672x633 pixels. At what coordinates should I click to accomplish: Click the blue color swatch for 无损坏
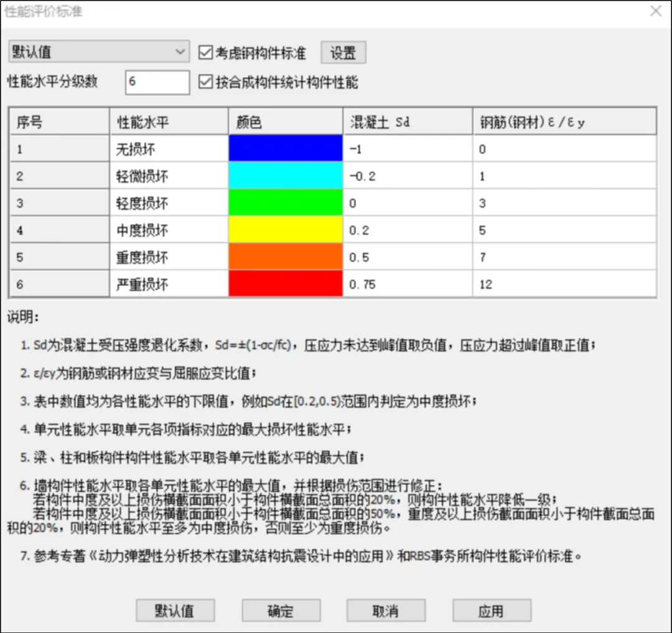[x=286, y=149]
